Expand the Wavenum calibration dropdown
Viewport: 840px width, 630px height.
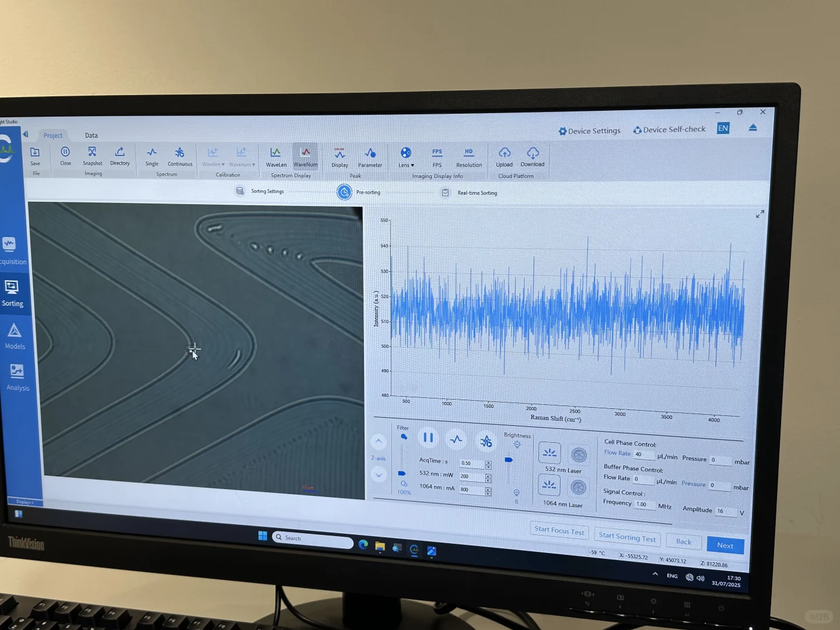click(242, 156)
